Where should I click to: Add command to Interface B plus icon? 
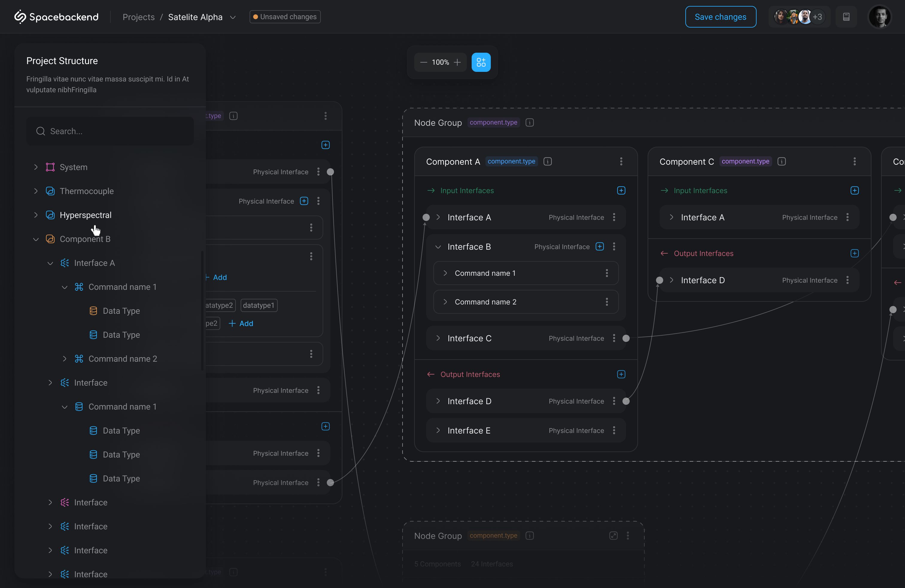(600, 246)
